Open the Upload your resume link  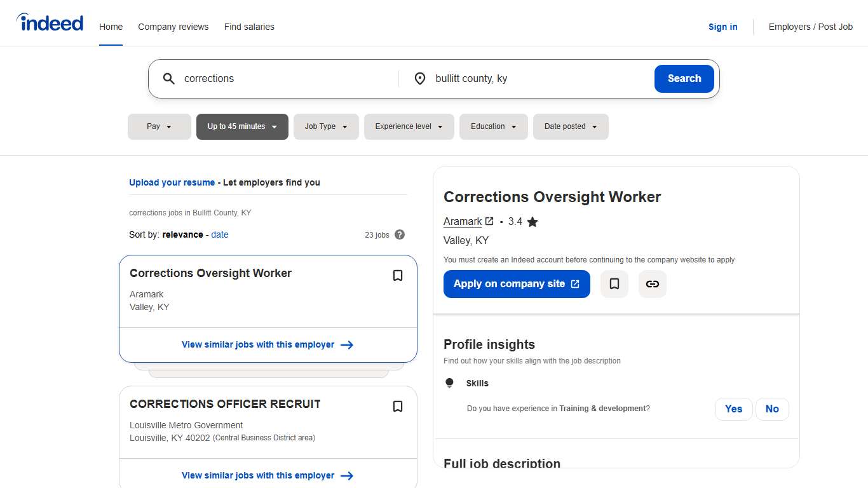point(172,182)
